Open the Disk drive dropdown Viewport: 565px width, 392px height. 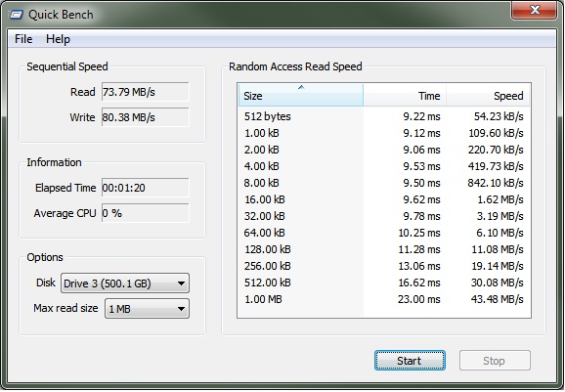(x=125, y=283)
